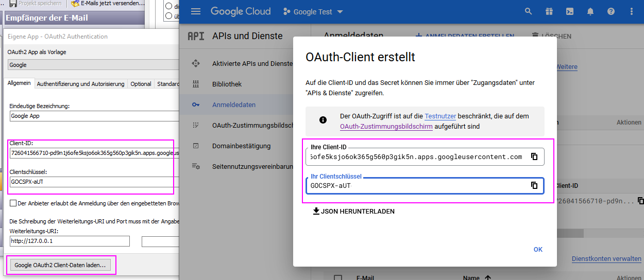Select Bibliothek in the sidebar
This screenshot has width=644, height=280.
[x=227, y=84]
